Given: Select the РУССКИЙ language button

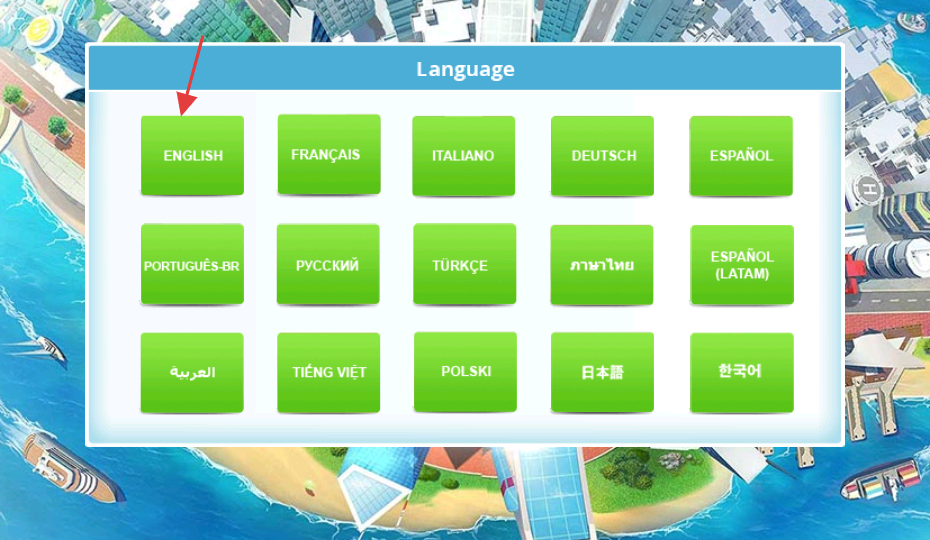Looking at the screenshot, I should pyautogui.click(x=328, y=264).
